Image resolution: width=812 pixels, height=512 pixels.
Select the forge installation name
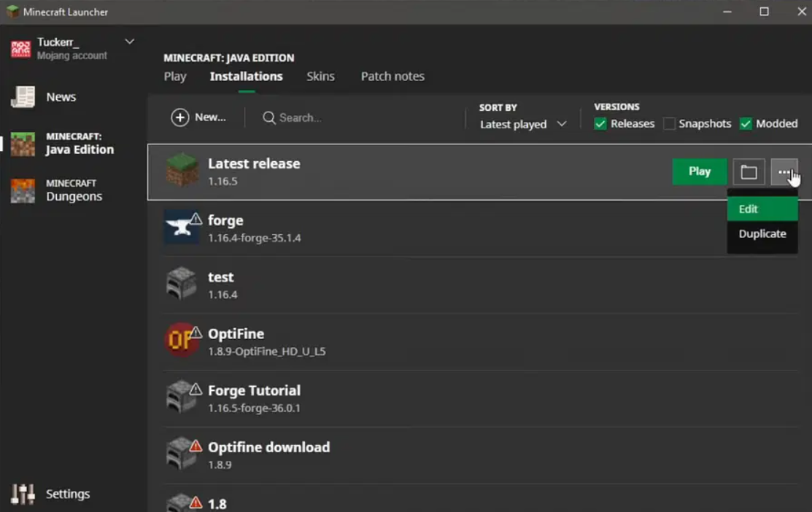point(225,220)
